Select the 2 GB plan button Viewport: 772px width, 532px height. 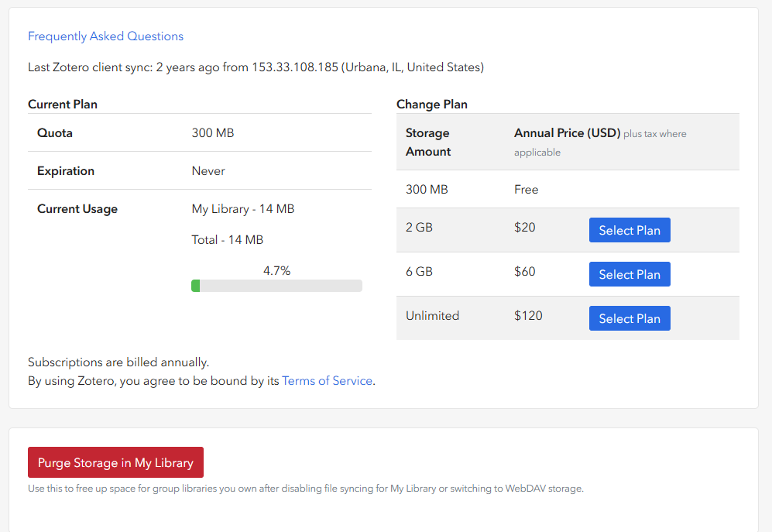(630, 230)
